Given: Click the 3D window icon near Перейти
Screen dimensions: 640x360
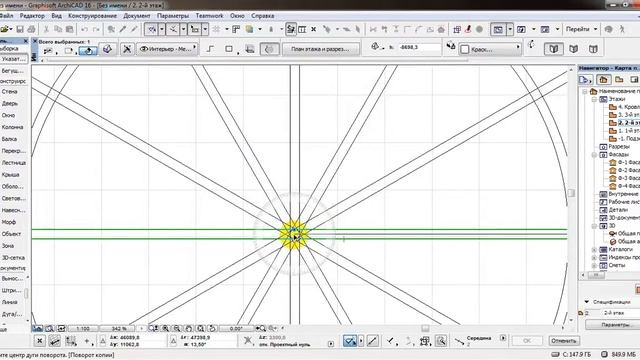Looking at the screenshot, I should pos(545,29).
